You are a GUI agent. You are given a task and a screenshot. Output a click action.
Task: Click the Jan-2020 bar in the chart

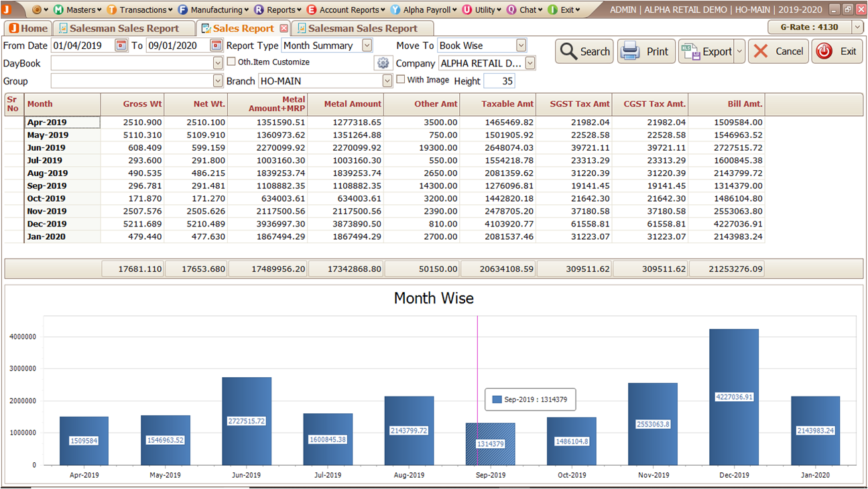tap(815, 430)
